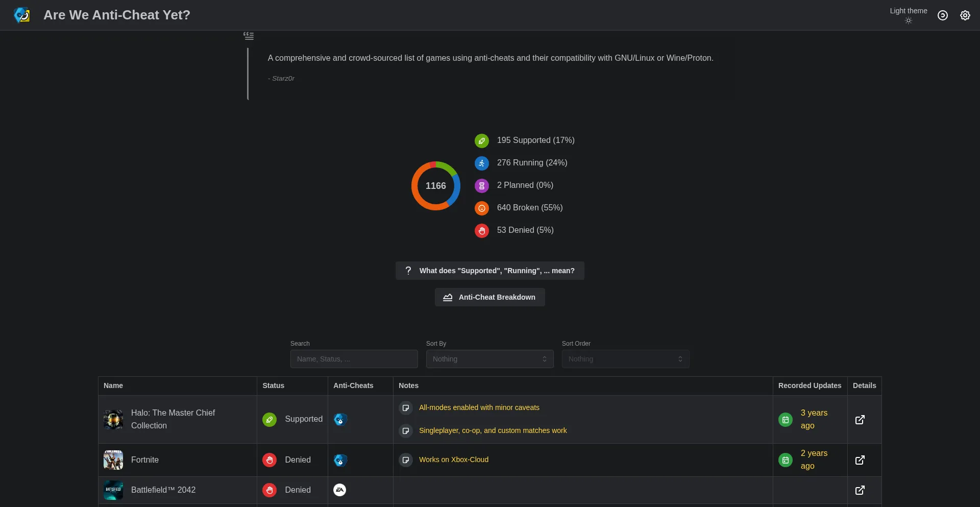The height and width of the screenshot is (507, 980).
Task: Open '3 years ago' update link for Halo
Action: tap(814, 419)
